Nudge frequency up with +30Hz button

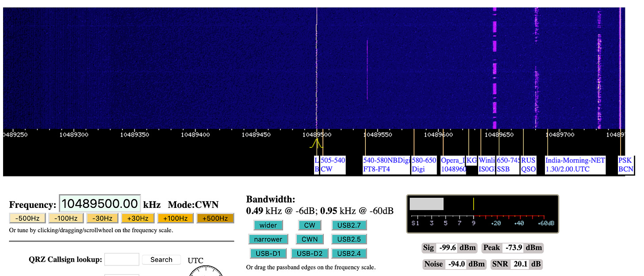pyautogui.click(x=137, y=218)
